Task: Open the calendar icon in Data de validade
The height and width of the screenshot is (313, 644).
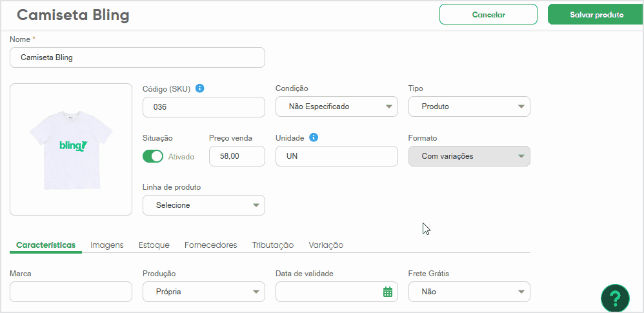Action: [388, 292]
